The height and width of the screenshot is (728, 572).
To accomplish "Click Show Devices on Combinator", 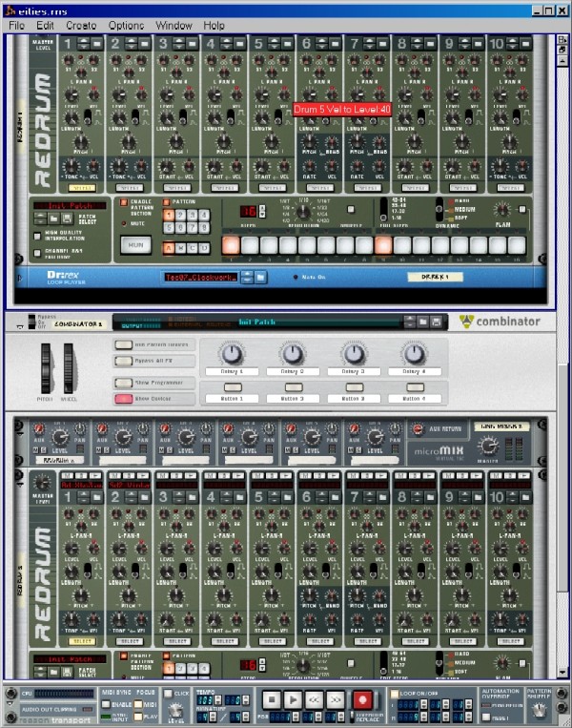I will [123, 399].
